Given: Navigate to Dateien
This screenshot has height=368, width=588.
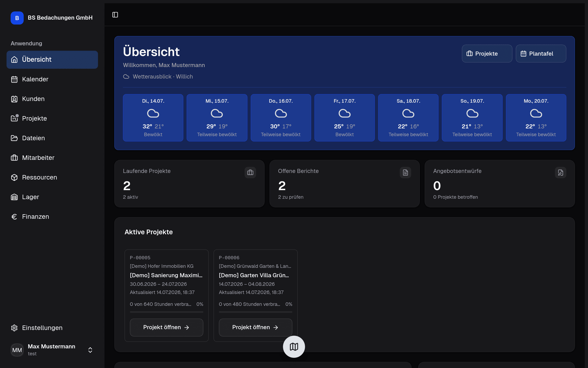Looking at the screenshot, I should 52,138.
